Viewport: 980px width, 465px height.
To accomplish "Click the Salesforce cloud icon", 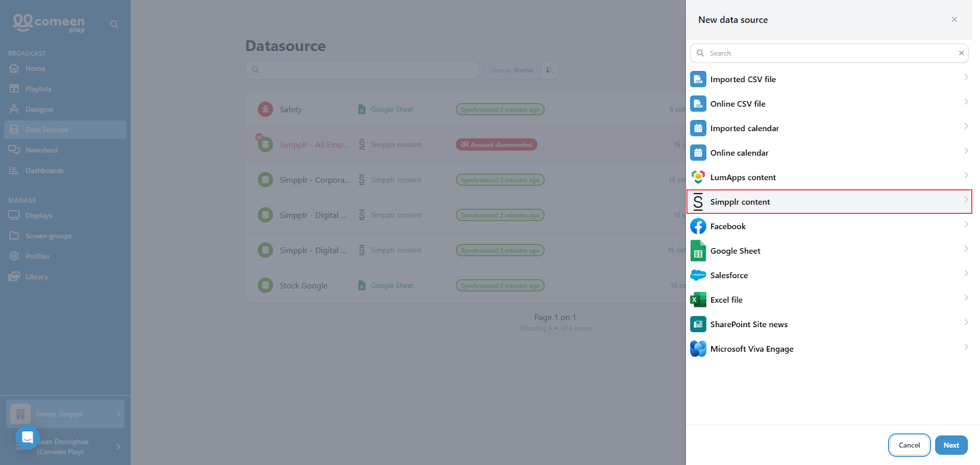I will [698, 275].
